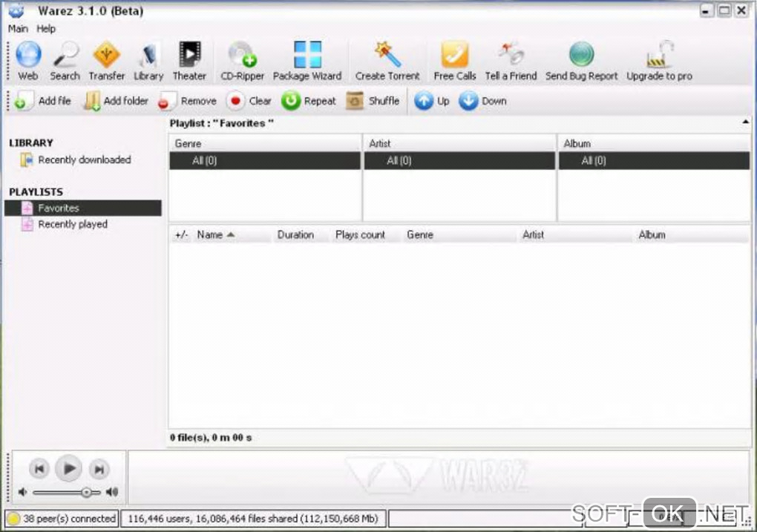Click the users and files shared status
Image resolution: width=757 pixels, height=532 pixels.
pyautogui.click(x=253, y=519)
